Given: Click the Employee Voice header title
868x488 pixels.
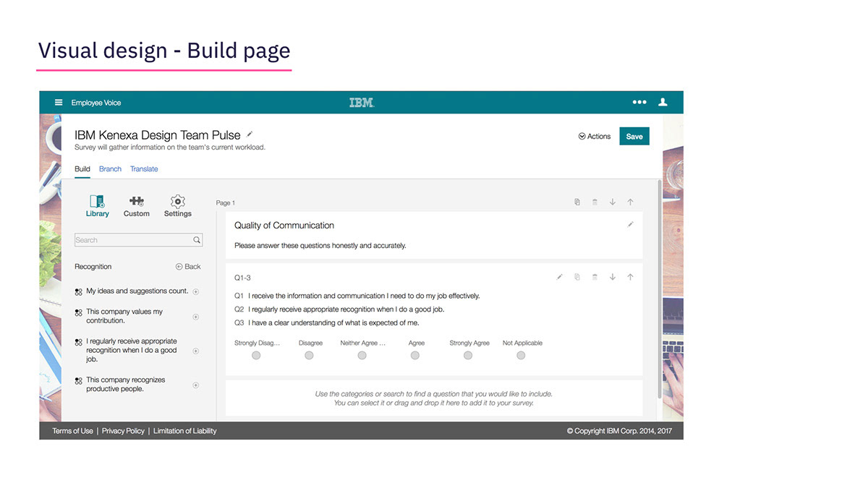Looking at the screenshot, I should pyautogui.click(x=96, y=103).
